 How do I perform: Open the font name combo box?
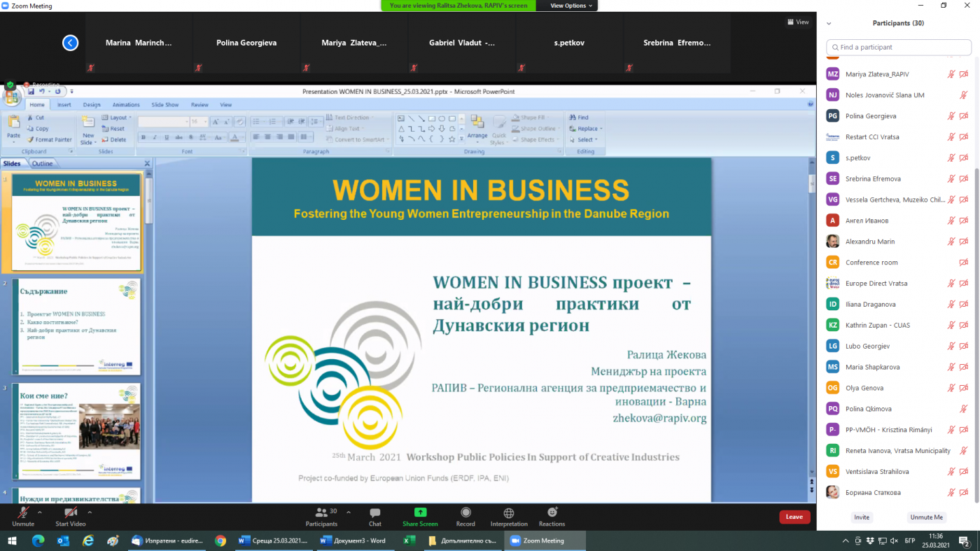click(x=163, y=122)
